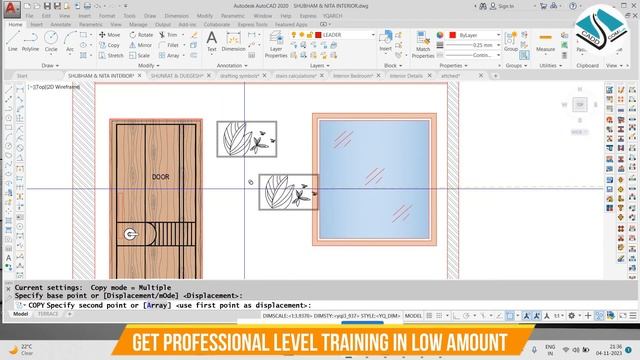Click the red layer color swatch
Viewport: 640px width, 360px height.
click(x=318, y=35)
